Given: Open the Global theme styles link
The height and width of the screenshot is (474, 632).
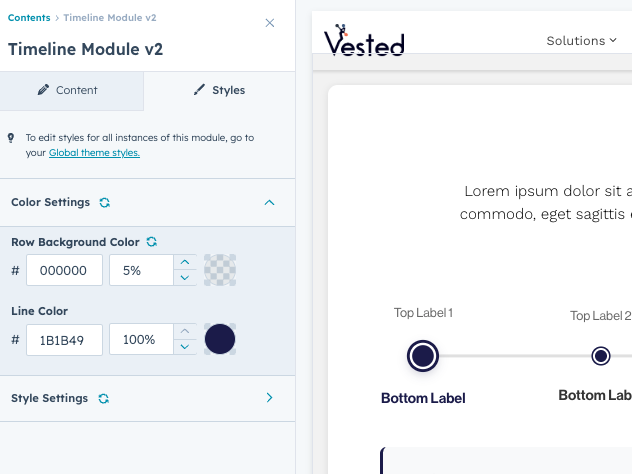Looking at the screenshot, I should click(94, 153).
